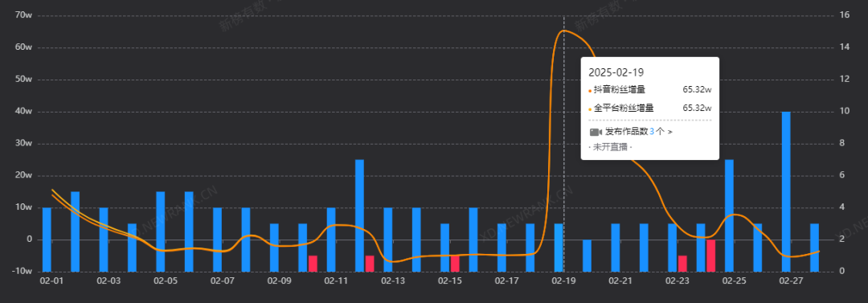Viewport: 868px width, 303px height.
Task: Click the right axis label 16
Action: (844, 15)
